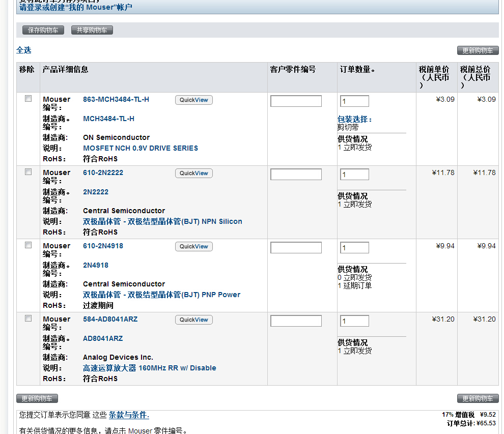Screen dimensions: 504x434
Task: Check the remove box for 584-AD8041ARZ
Action: (x=29, y=319)
